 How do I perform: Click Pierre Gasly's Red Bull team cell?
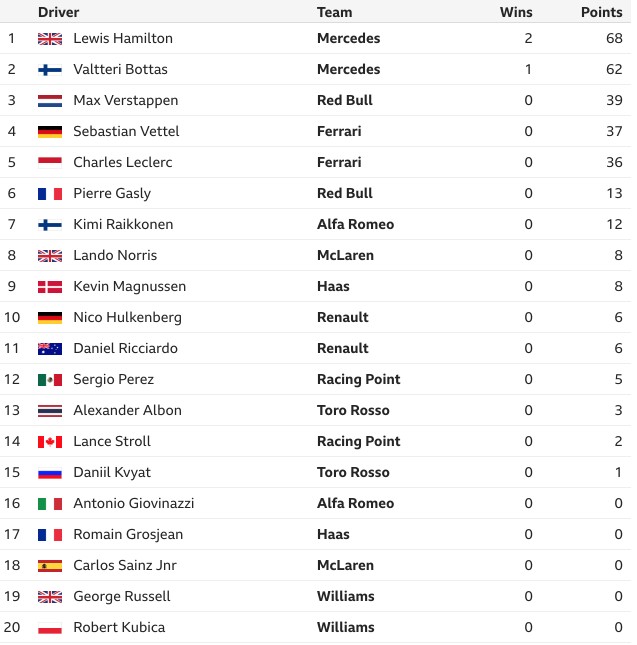(x=345, y=193)
